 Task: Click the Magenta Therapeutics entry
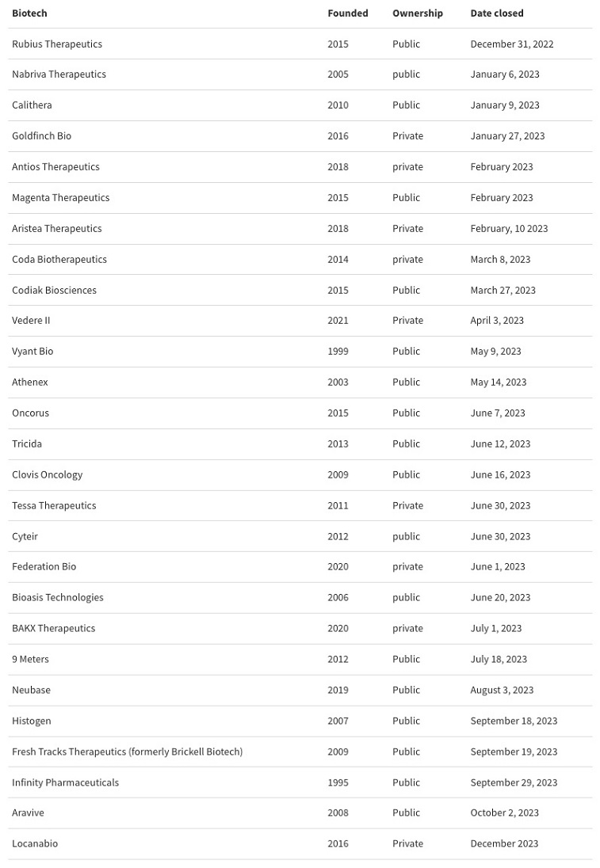coord(61,198)
